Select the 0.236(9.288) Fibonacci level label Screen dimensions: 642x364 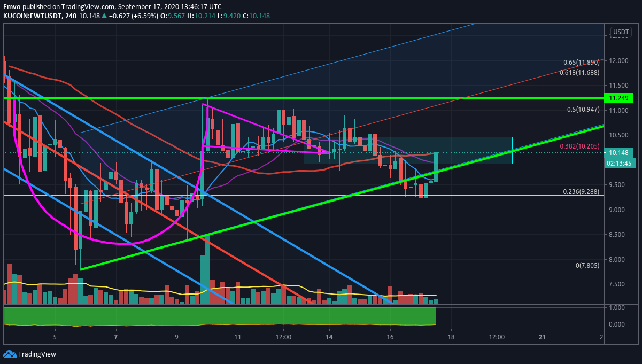point(581,191)
